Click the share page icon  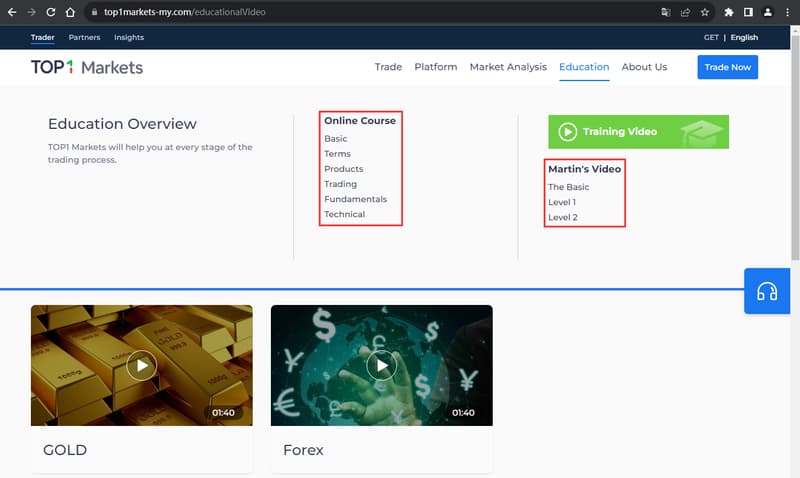click(685, 12)
